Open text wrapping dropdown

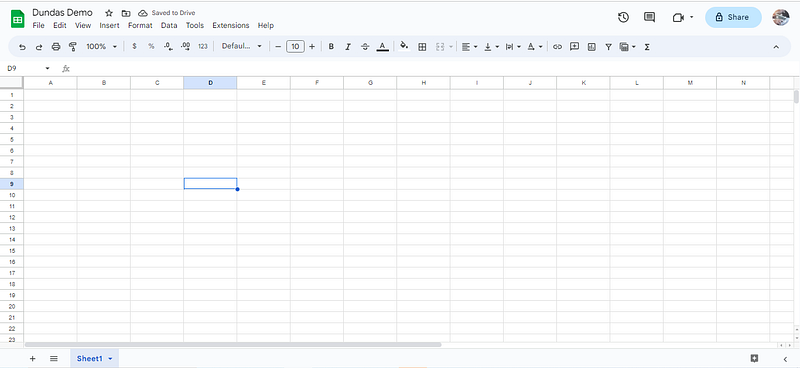click(x=513, y=46)
